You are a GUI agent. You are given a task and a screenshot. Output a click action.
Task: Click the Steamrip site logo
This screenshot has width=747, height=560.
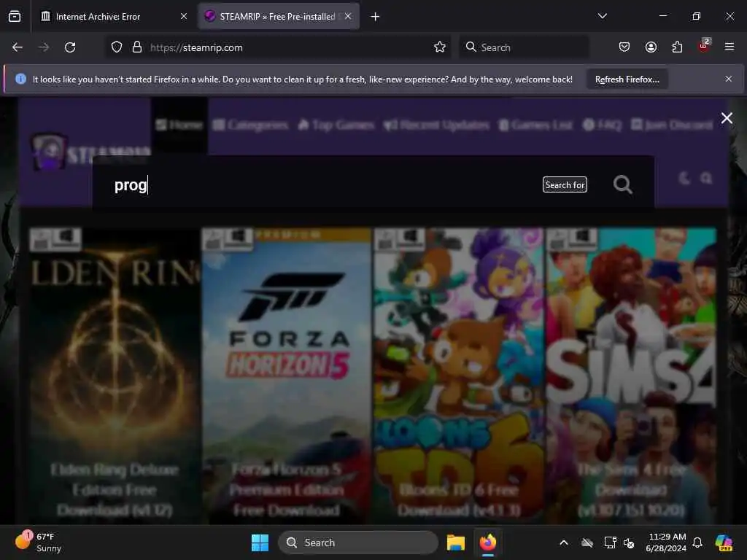click(90, 153)
